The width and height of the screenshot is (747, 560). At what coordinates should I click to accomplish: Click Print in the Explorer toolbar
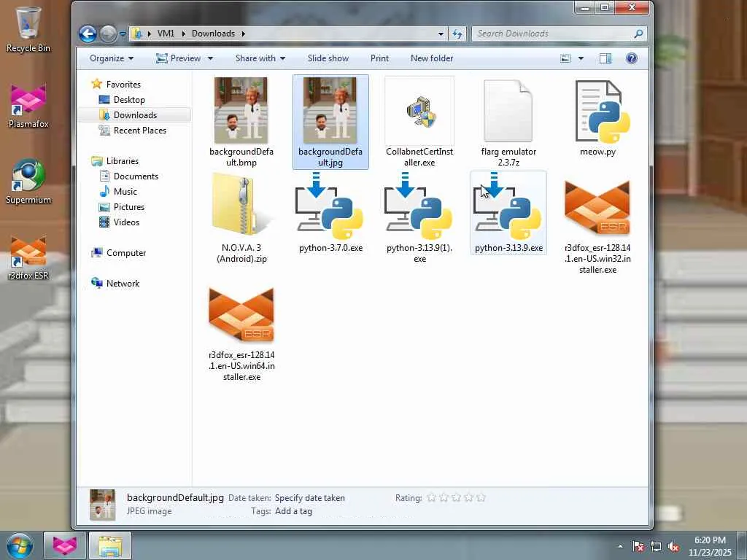379,58
